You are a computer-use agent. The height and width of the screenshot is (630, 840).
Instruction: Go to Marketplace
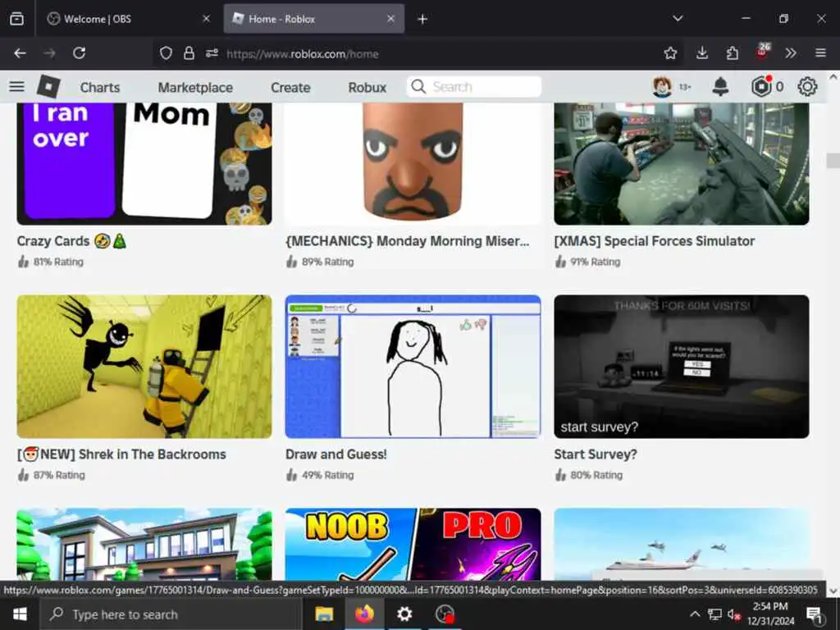[195, 87]
